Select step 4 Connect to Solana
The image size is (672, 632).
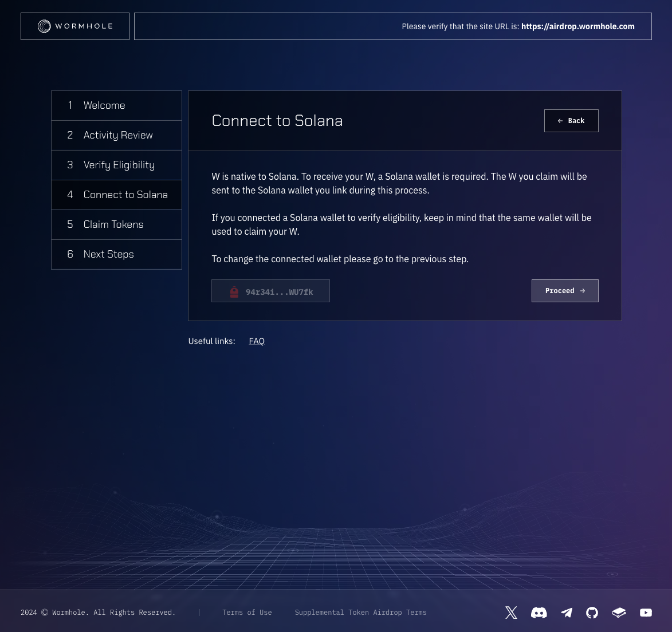[116, 195]
